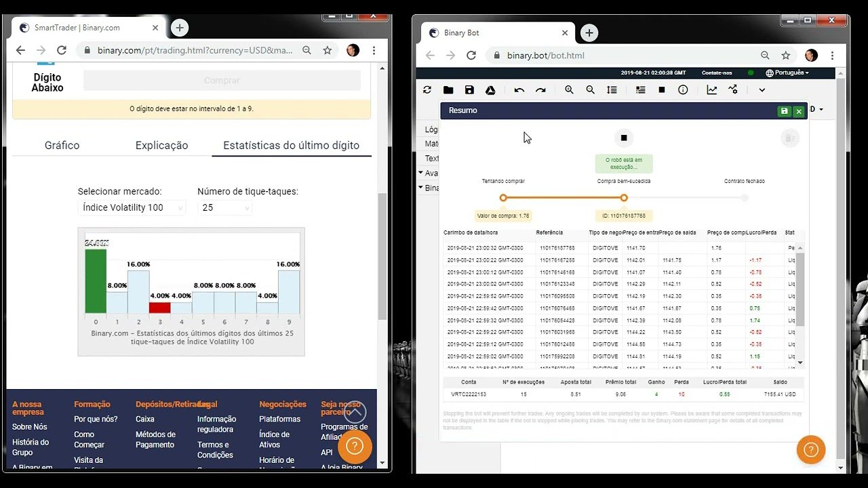Click the Google Drive toolbar icon
868x488 pixels.
click(490, 89)
